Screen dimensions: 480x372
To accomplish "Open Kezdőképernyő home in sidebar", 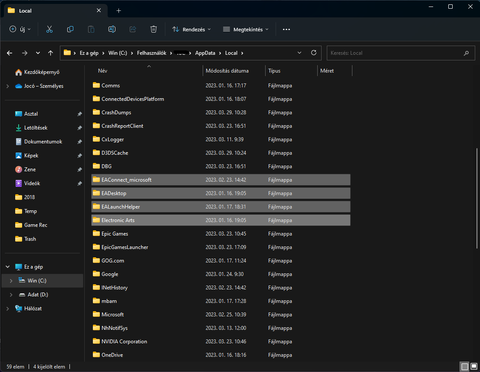I will (x=37, y=72).
